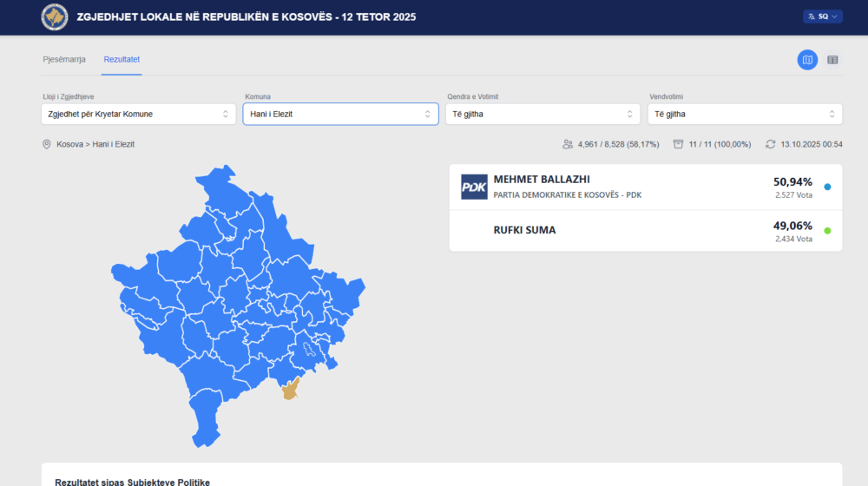The height and width of the screenshot is (486, 868).
Task: Click the voter turnout people icon
Action: point(568,144)
